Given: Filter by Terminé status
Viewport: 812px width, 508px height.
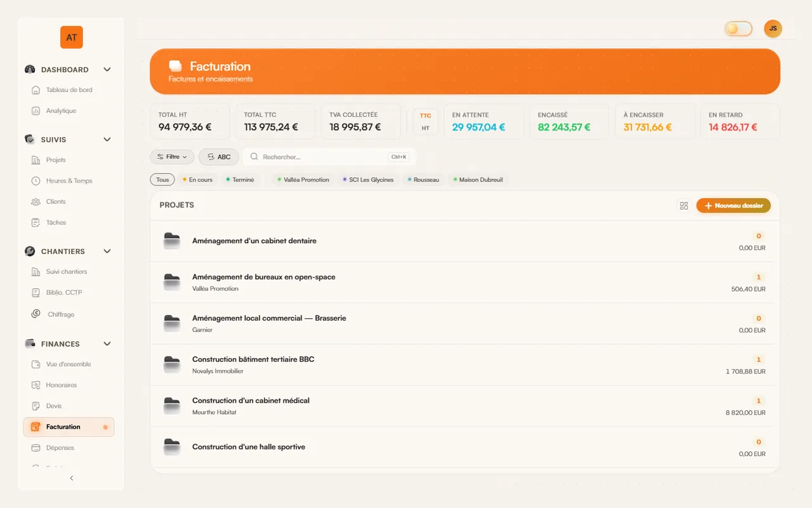Looking at the screenshot, I should (x=240, y=180).
